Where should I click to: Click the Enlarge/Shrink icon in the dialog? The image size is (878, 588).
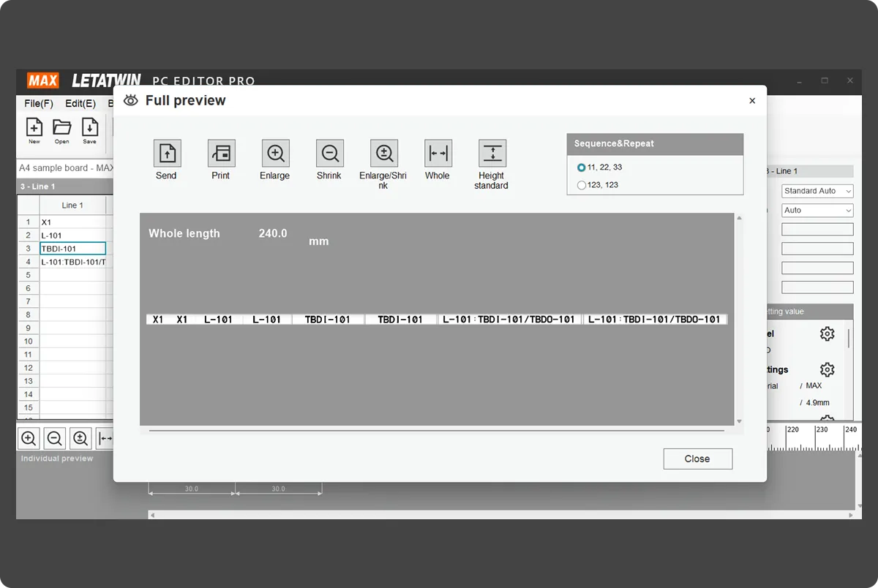click(383, 154)
